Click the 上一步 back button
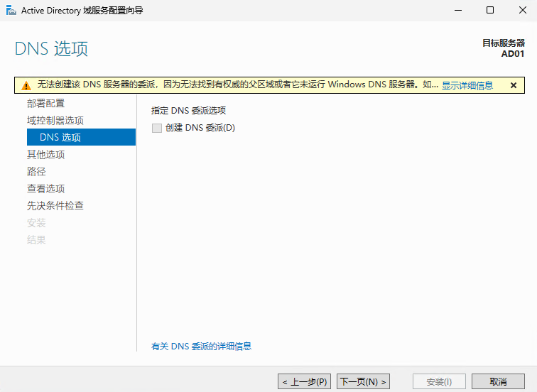 coord(305,381)
